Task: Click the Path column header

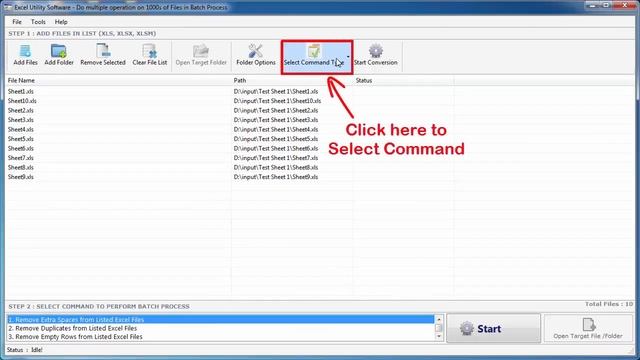Action: pos(292,80)
